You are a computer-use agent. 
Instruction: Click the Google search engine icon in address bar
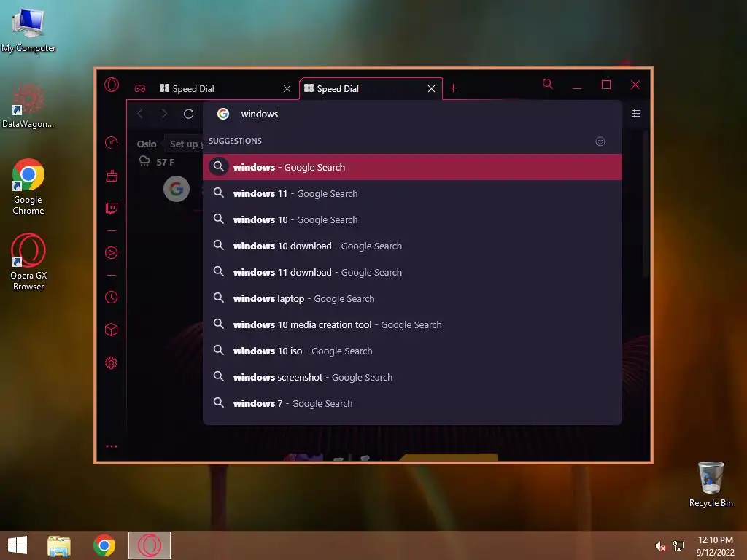(223, 114)
